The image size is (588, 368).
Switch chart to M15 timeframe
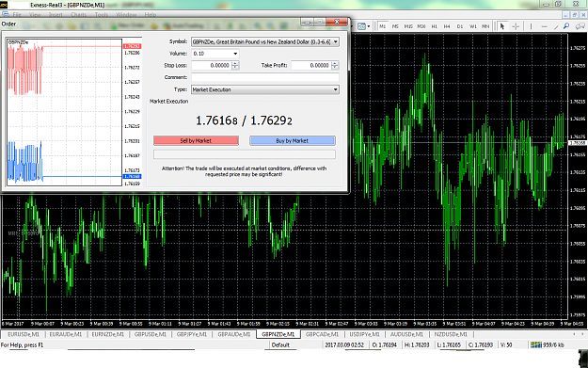[408, 26]
